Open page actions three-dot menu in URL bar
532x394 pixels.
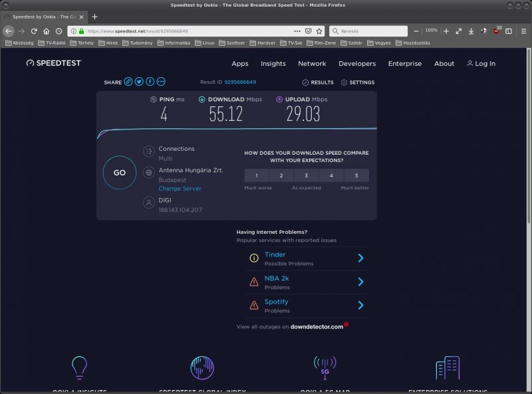pos(297,31)
